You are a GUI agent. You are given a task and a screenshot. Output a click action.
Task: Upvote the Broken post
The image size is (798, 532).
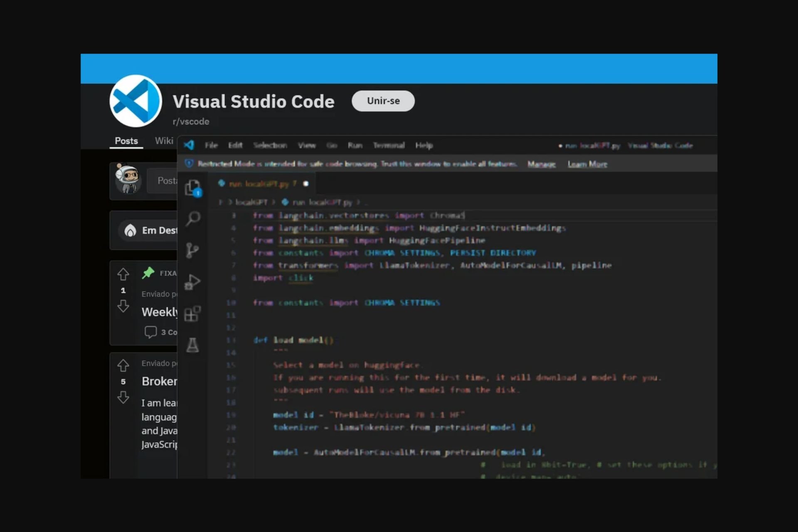(x=123, y=366)
